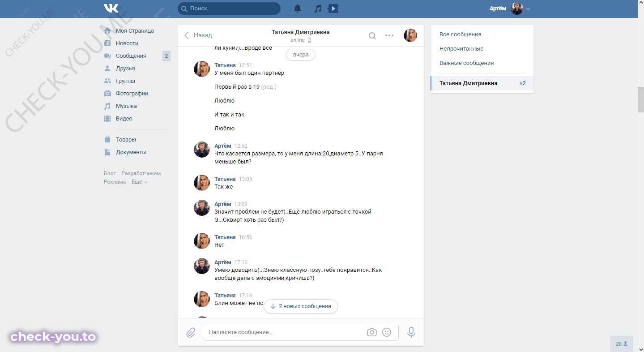Open the friends online counter 20 button
This screenshot has width=644, height=352.
(622, 344)
